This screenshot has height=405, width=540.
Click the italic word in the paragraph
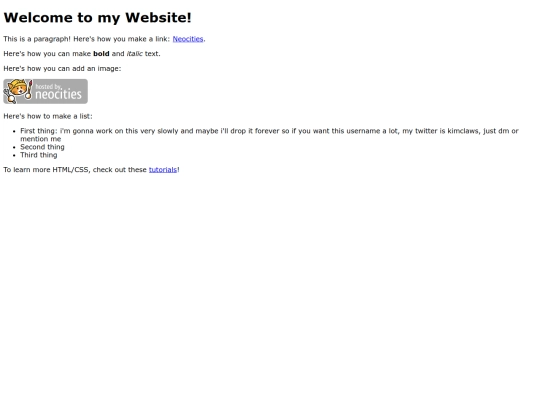pyautogui.click(x=135, y=54)
